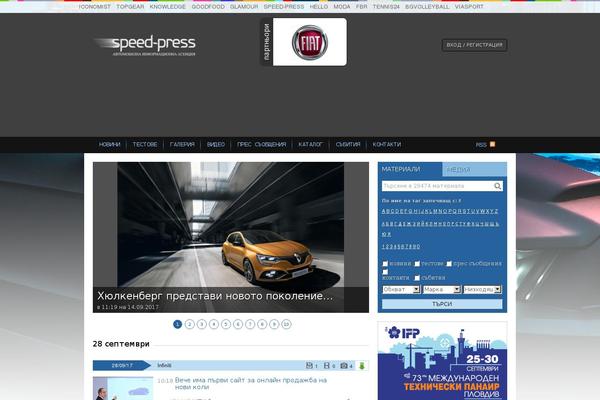Image resolution: width=600 pixels, height=400 pixels.
Task: Open the ПРЕС СЪОБЩЕНИЯ menu item
Action: (x=261, y=144)
